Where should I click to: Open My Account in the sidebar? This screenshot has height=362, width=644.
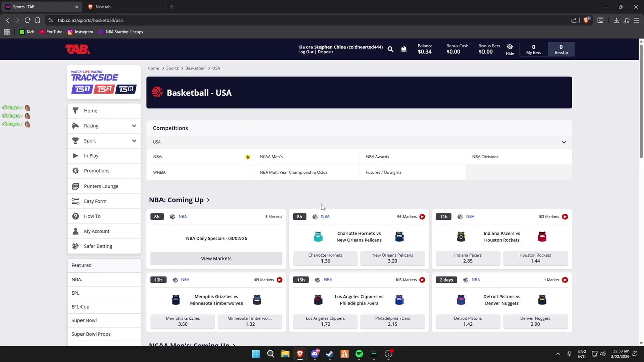coord(104,231)
